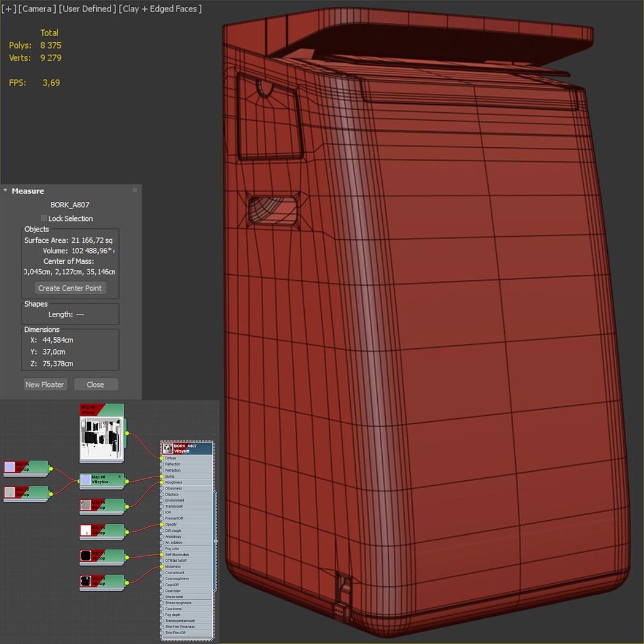Select the Map #5 Bitmap node
The height and width of the screenshot is (644, 644).
point(102,532)
